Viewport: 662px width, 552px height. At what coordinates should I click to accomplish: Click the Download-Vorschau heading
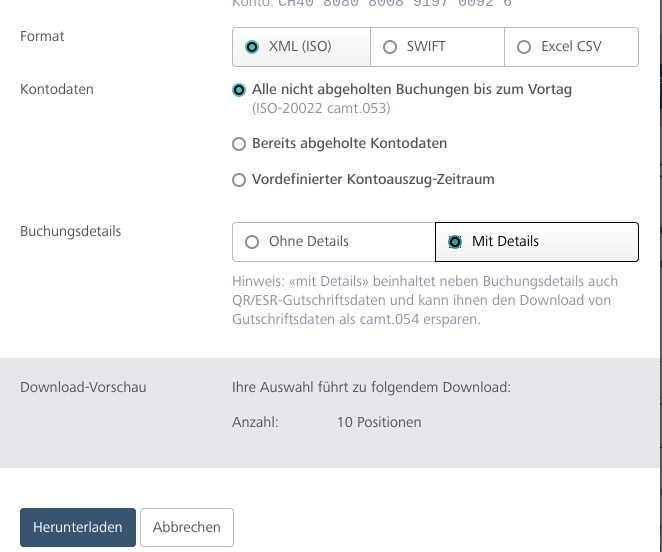click(x=83, y=386)
